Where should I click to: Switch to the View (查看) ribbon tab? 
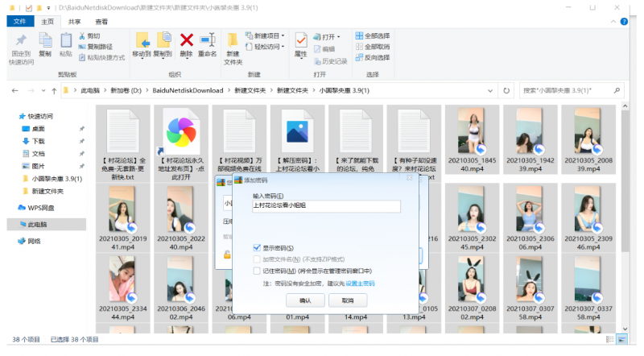tap(101, 22)
